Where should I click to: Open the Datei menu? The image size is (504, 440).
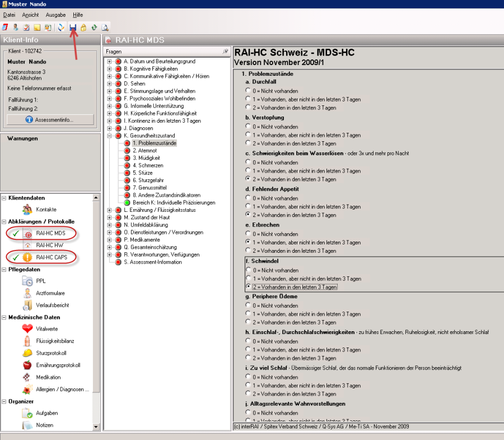pos(9,15)
